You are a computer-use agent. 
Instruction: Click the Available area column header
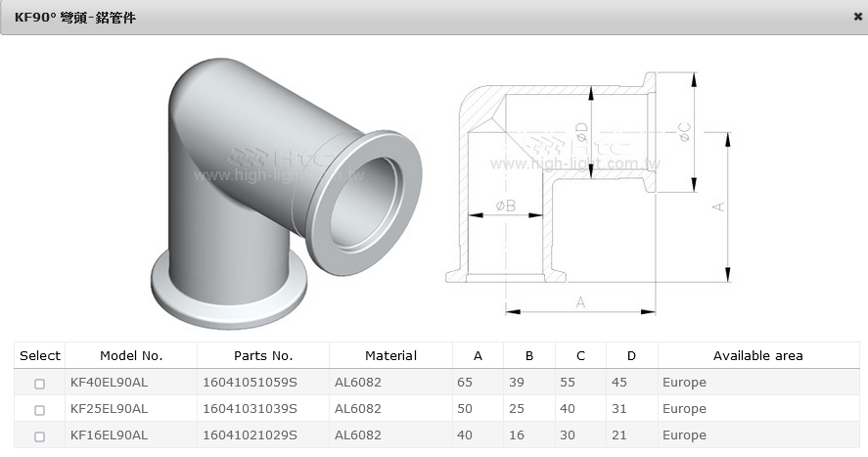[x=757, y=356]
